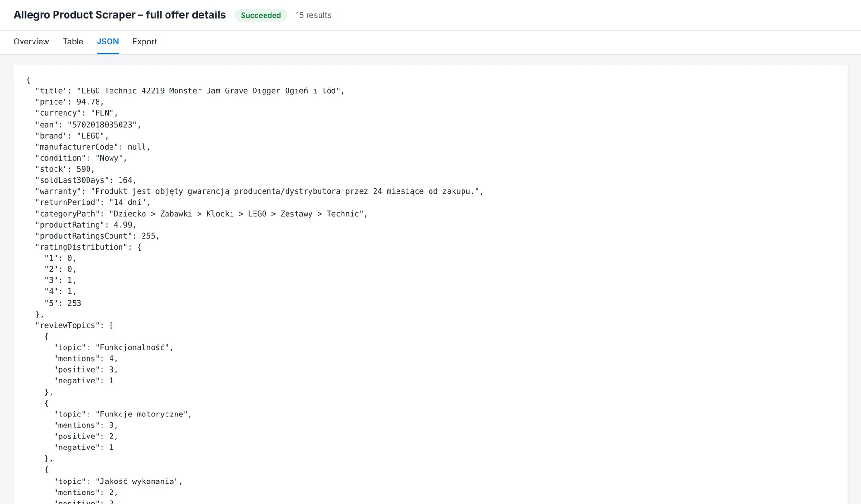Click the "Funkcjonalność" topic line
Image resolution: width=861 pixels, height=504 pixels.
(113, 348)
